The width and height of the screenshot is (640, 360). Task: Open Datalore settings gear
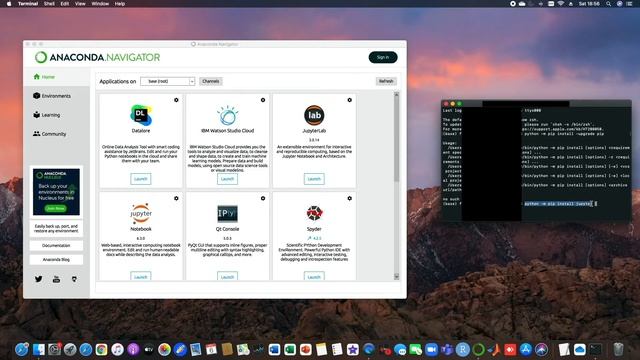176,100
